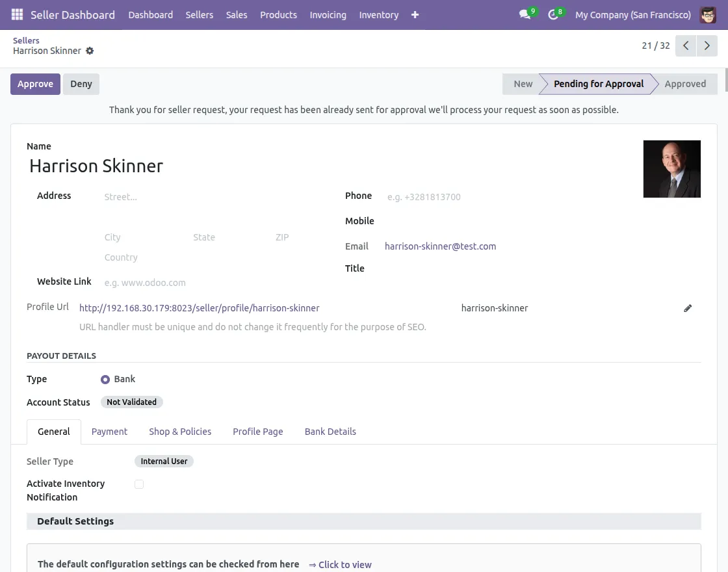Select the Bank payout type
This screenshot has width=728, height=572.
[105, 380]
